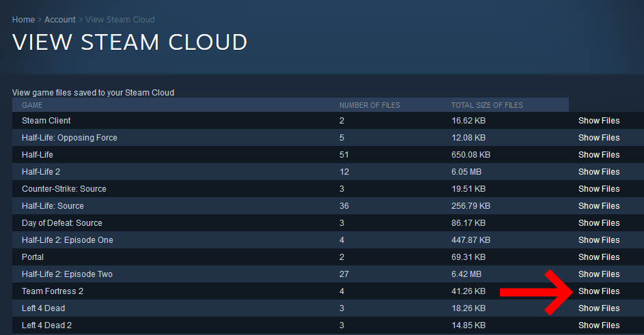Show Files for Half-Life 2

coord(599,172)
